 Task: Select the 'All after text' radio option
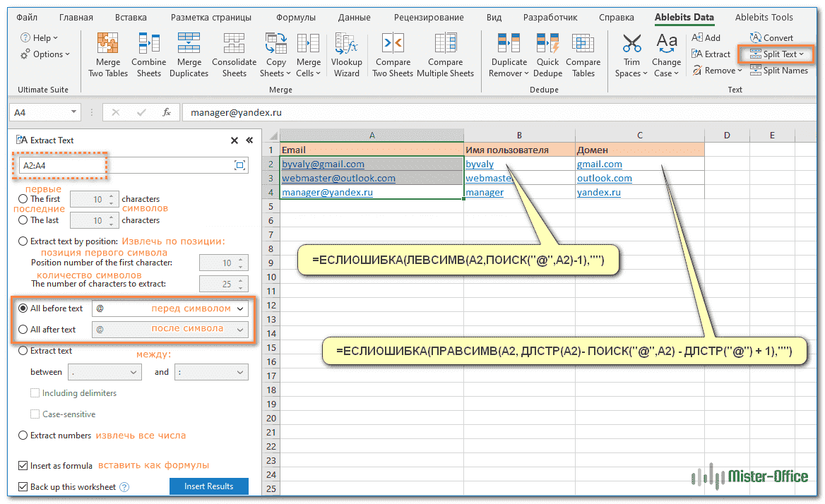click(x=23, y=330)
